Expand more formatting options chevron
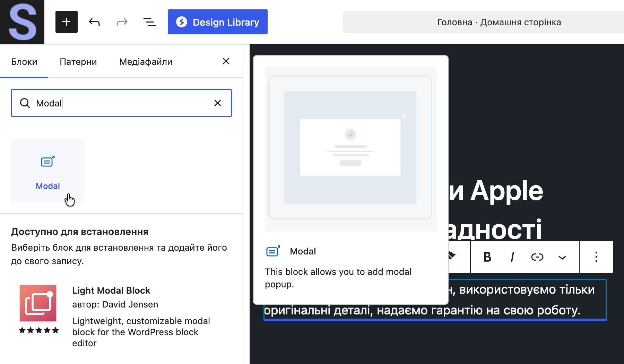Screen dimensions: 624x364 [562, 257]
